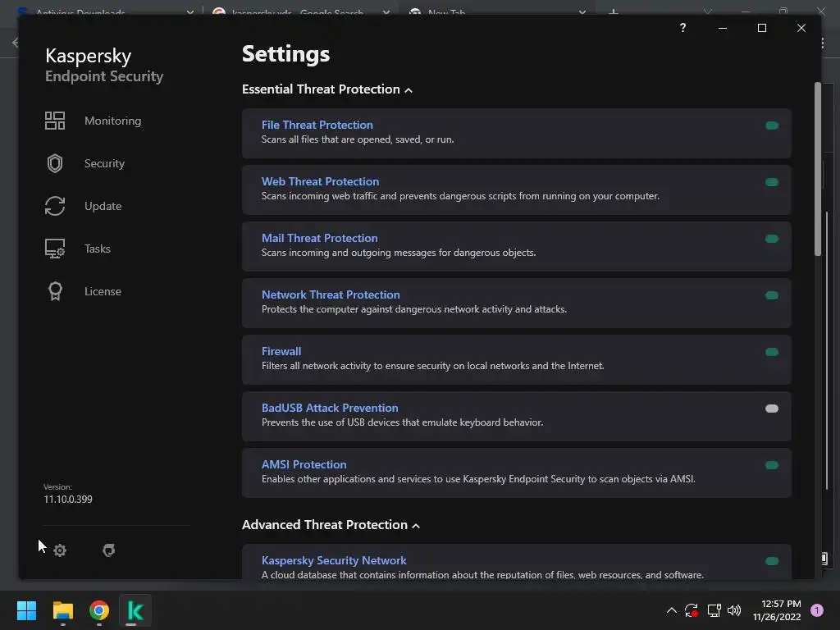Toggle Kaspersky Security Network switch
Screen dimensions: 840x630
coord(772,561)
